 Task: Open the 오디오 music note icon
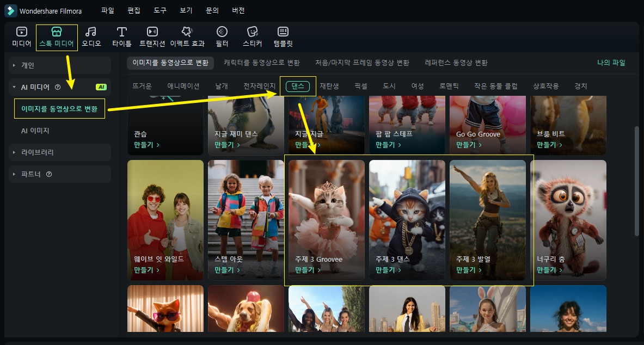click(x=91, y=32)
